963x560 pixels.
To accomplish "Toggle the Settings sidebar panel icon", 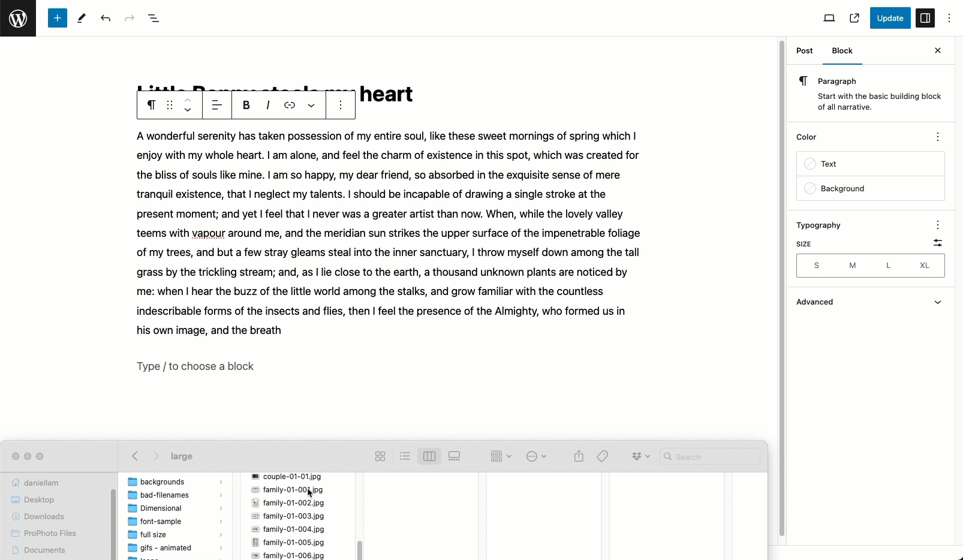I will [925, 18].
